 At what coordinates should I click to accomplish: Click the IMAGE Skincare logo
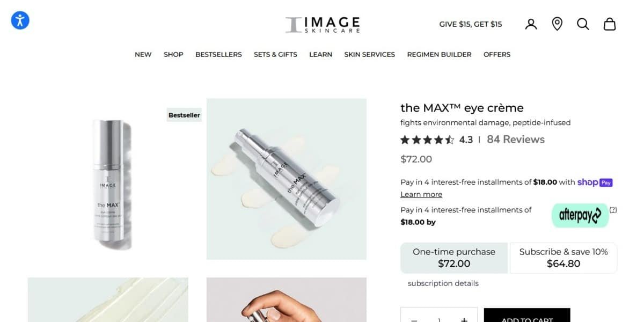323,24
